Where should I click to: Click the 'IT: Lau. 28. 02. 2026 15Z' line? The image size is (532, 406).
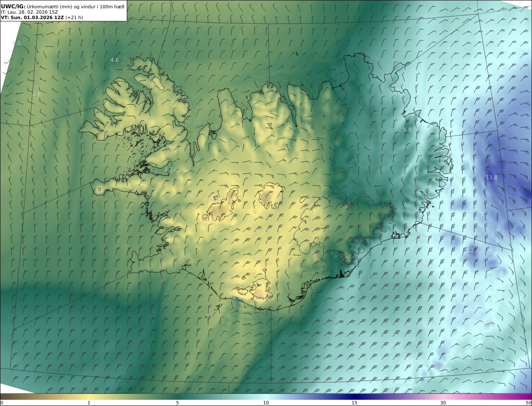coord(30,12)
